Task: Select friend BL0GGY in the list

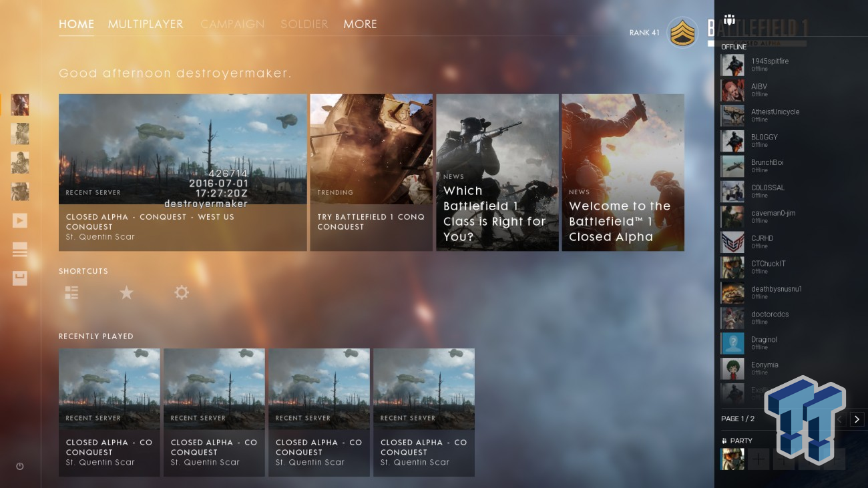Action: pos(792,142)
